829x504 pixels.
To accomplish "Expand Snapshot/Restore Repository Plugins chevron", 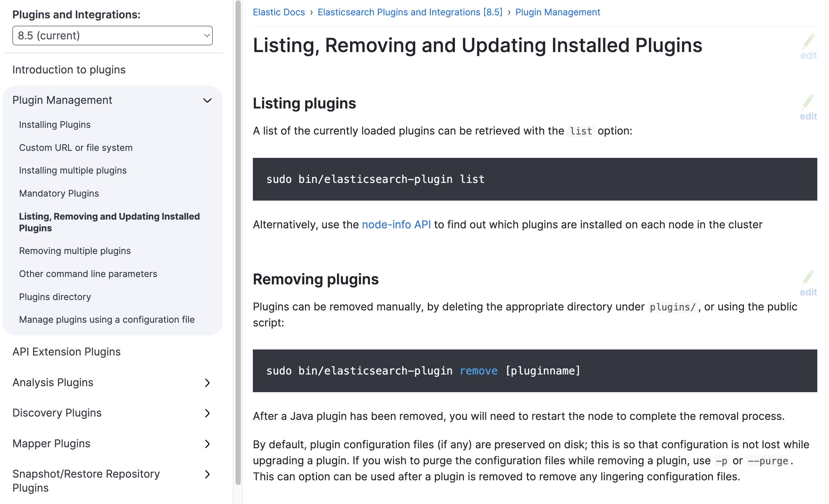I will [208, 474].
